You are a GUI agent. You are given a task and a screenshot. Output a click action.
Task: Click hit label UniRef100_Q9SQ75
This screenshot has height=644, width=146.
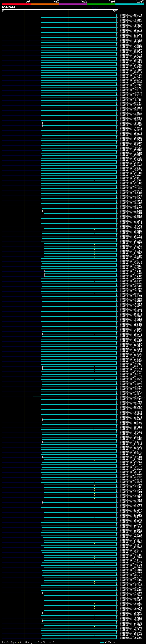(x=131, y=30)
